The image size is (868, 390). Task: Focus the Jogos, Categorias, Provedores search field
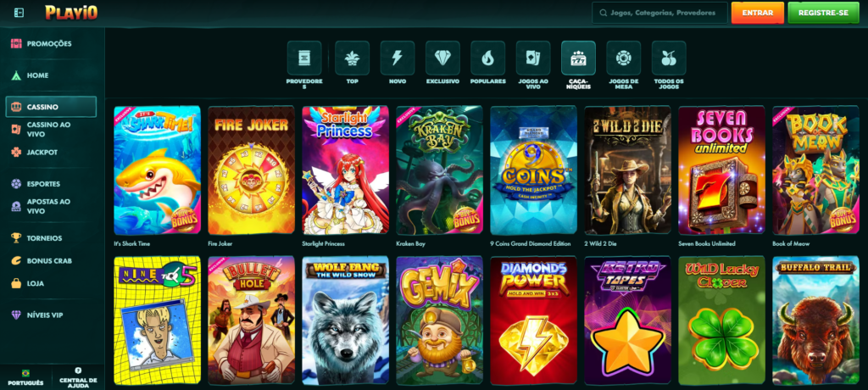tap(659, 13)
